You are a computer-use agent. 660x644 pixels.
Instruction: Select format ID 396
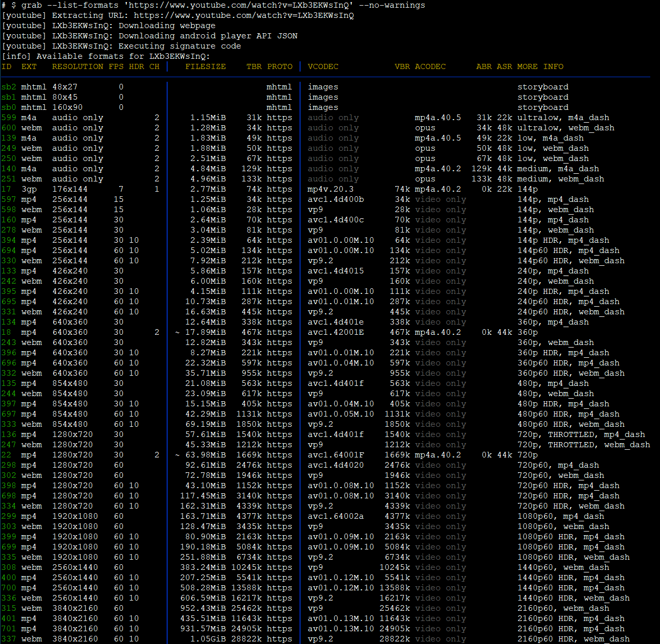pyautogui.click(x=9, y=353)
